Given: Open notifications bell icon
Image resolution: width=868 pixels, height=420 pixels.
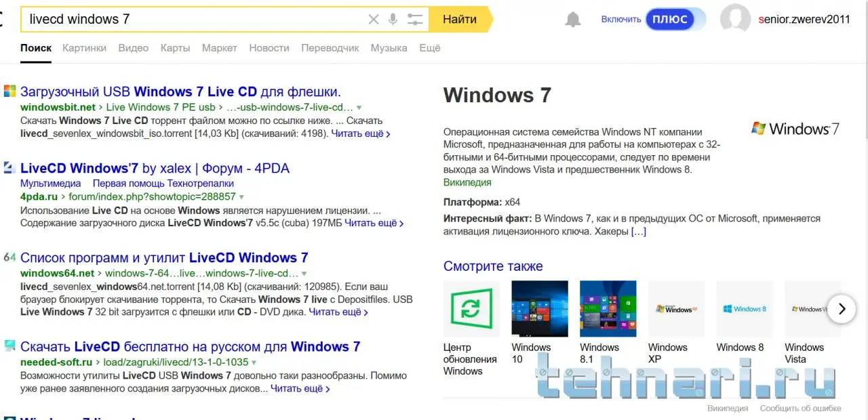Looking at the screenshot, I should coord(573,20).
